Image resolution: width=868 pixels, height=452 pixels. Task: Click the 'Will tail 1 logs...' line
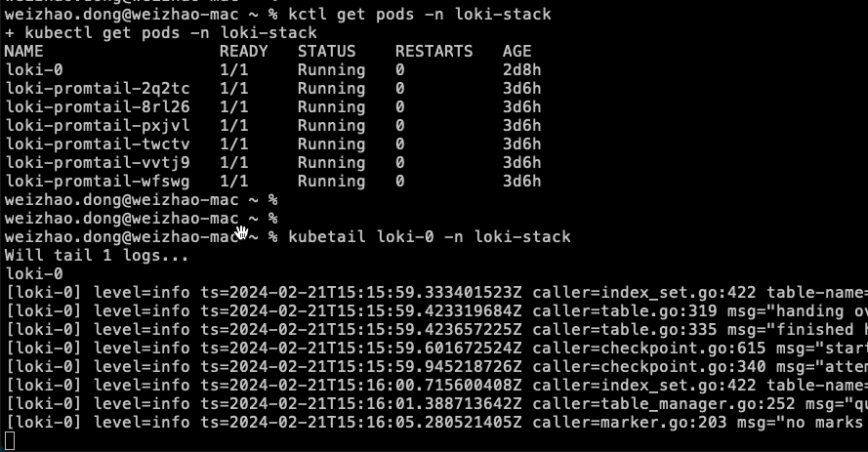97,256
